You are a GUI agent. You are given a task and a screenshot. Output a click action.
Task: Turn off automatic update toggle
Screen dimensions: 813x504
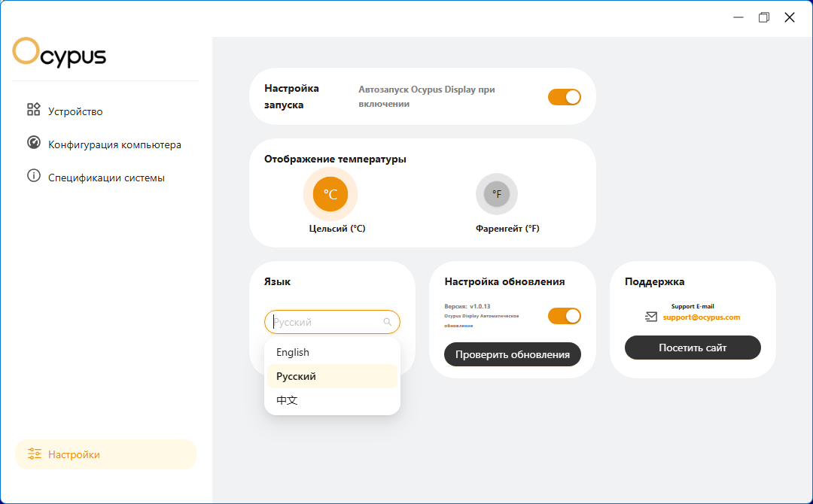[x=564, y=316]
